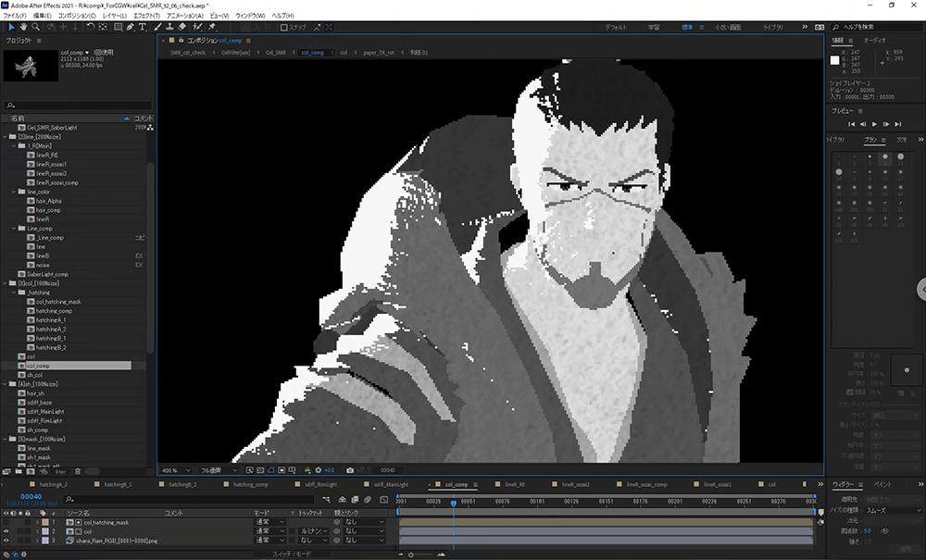Click the timeline zoom slider handle
The image size is (926, 560).
coord(411,554)
